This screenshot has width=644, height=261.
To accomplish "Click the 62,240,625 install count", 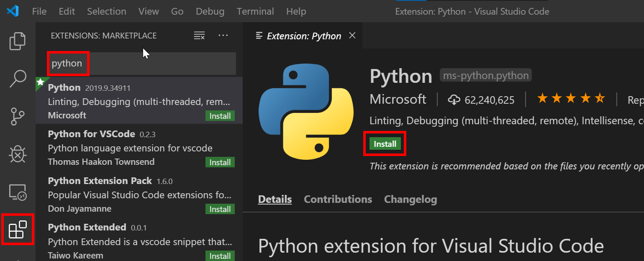I will [x=490, y=100].
